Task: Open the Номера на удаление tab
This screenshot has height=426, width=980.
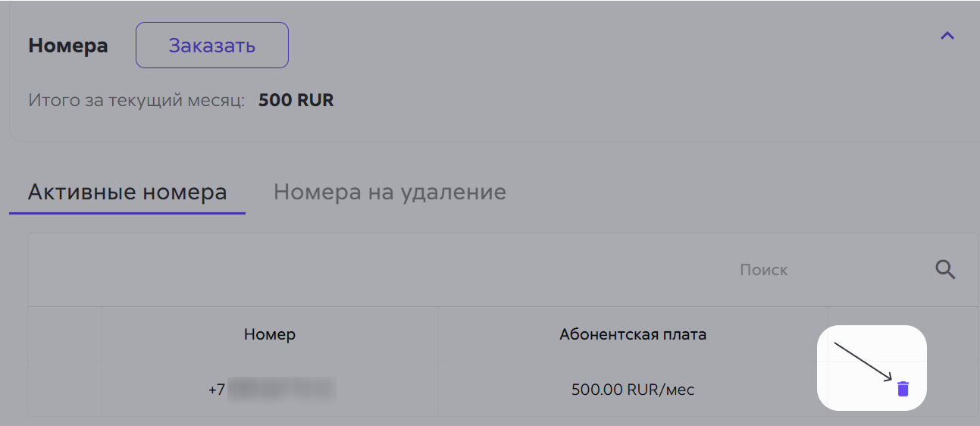Action: click(x=390, y=192)
